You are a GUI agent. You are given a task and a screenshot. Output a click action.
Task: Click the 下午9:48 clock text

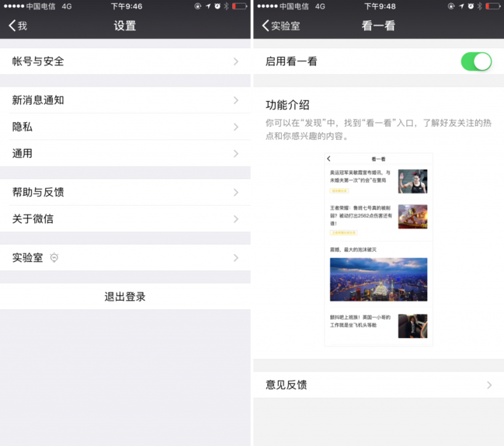[380, 6]
